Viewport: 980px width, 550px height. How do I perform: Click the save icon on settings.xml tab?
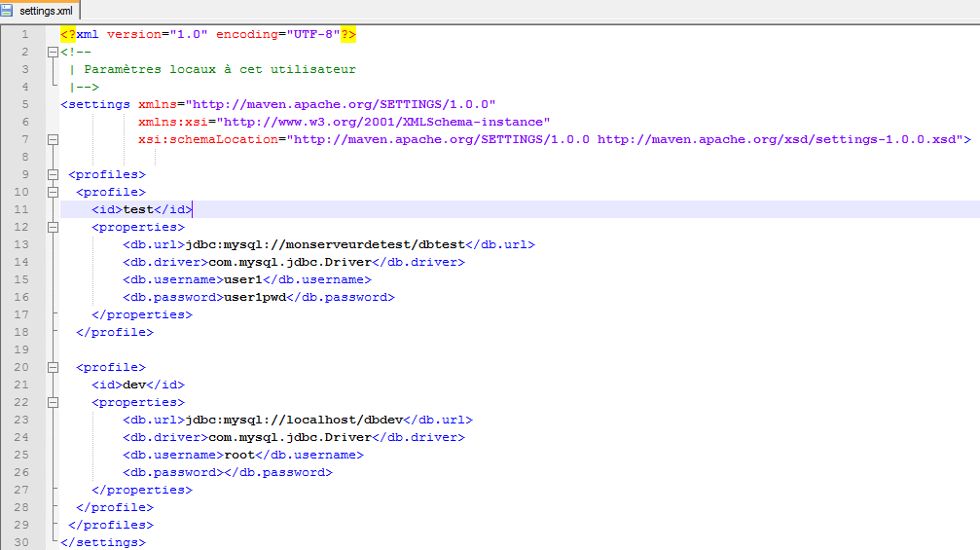(x=7, y=11)
